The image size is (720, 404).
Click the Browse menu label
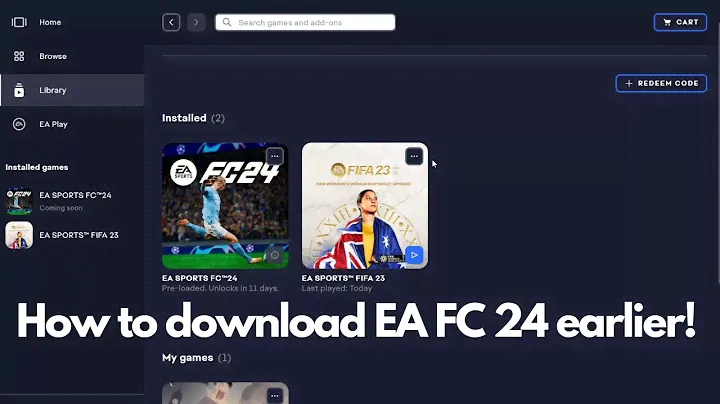pos(53,56)
